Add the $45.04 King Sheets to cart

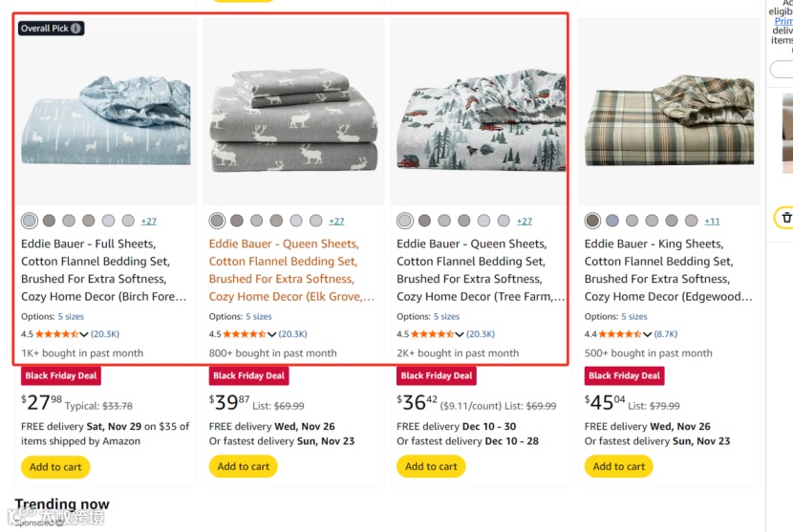pyautogui.click(x=619, y=467)
